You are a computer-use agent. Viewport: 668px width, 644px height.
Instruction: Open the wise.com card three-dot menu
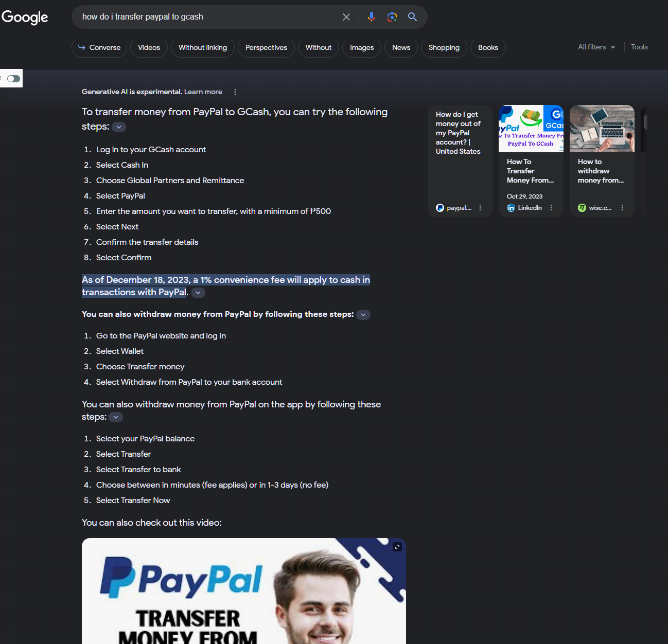[622, 208]
